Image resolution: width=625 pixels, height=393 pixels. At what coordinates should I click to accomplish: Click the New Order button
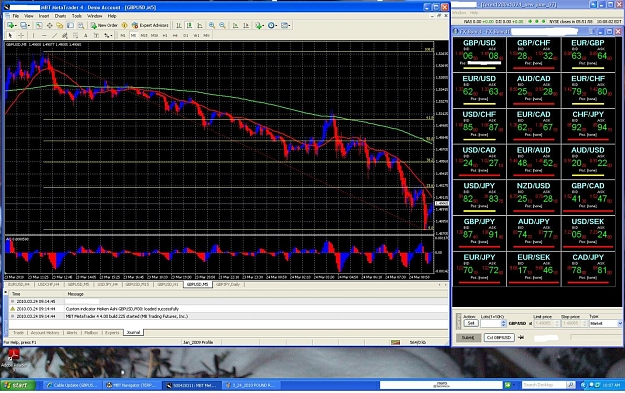pos(104,26)
